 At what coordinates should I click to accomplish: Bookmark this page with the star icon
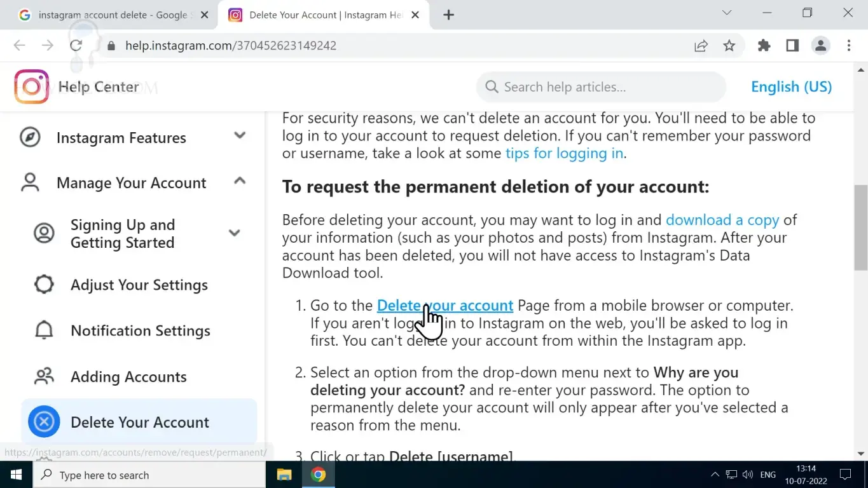[x=729, y=45]
